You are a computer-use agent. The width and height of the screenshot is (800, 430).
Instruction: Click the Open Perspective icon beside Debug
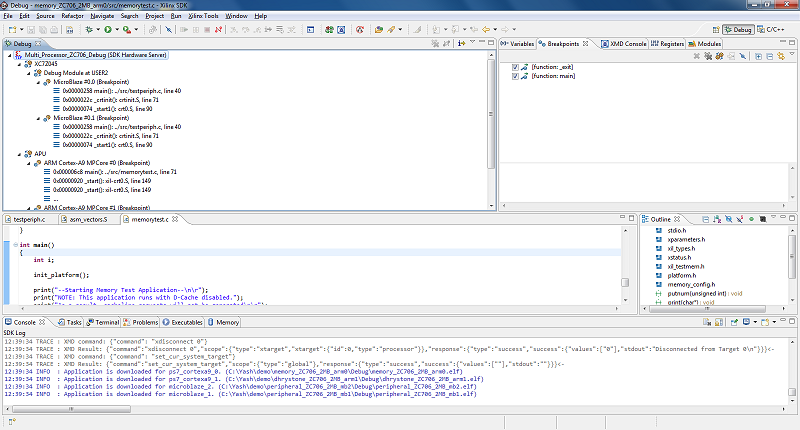716,30
